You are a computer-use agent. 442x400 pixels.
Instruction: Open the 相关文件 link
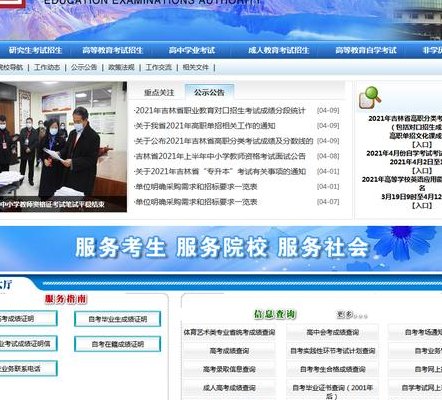[196, 67]
